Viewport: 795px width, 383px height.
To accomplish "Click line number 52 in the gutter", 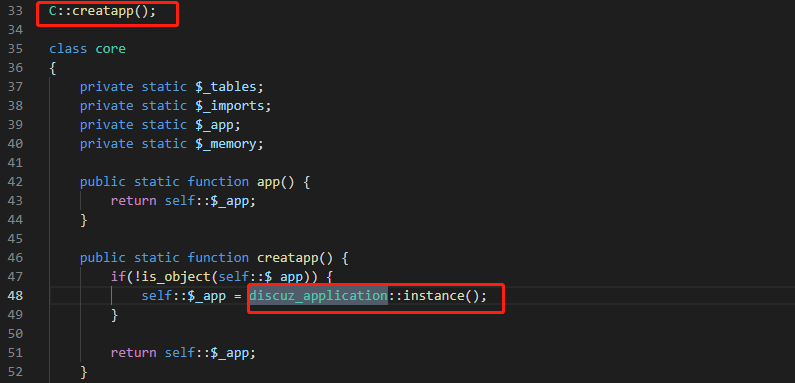I will 15,371.
